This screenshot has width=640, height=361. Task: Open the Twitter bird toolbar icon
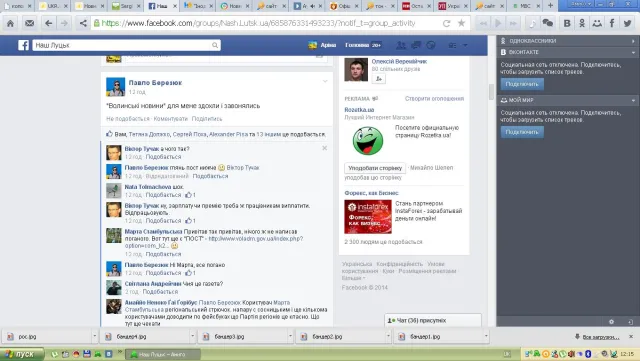[627, 23]
